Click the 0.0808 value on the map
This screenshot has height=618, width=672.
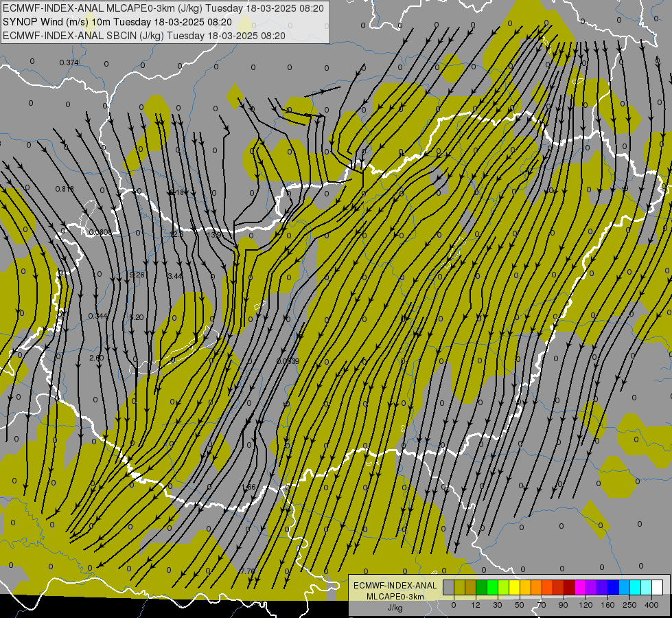point(100,233)
